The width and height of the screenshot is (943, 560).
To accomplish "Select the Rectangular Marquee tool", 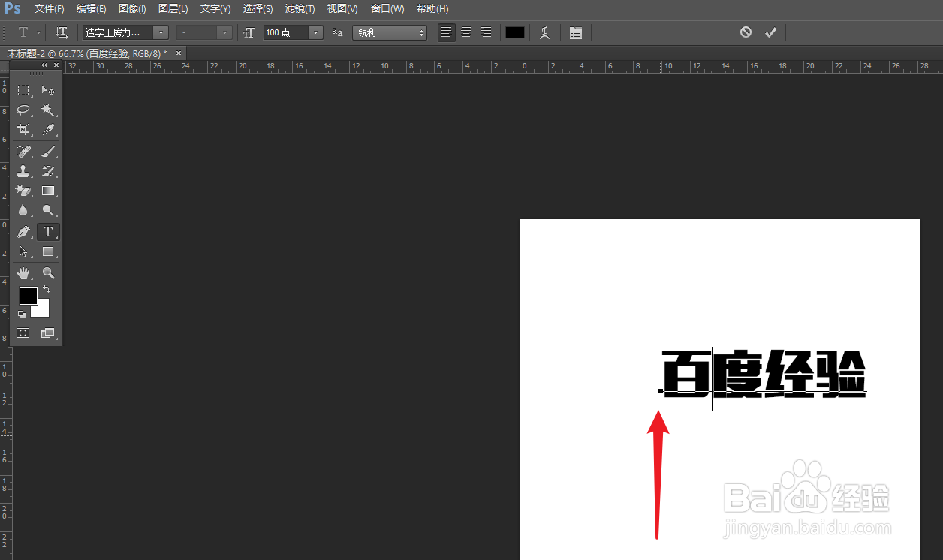I will pyautogui.click(x=24, y=91).
